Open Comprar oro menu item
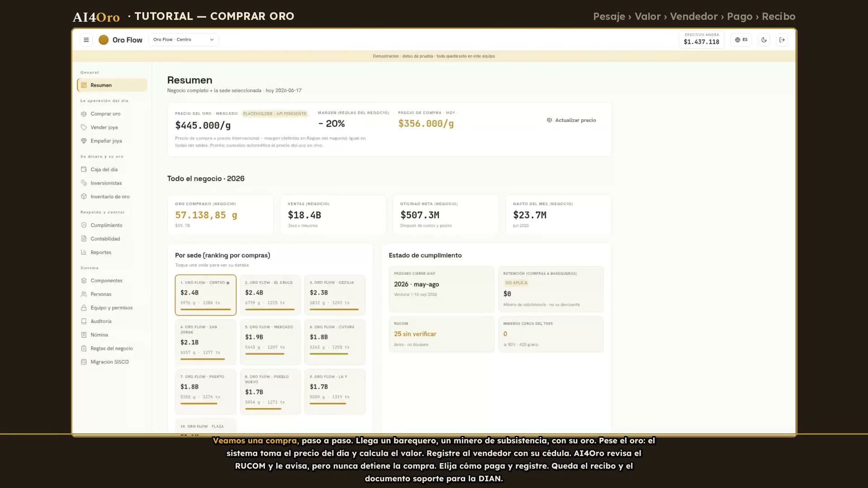 (112, 114)
